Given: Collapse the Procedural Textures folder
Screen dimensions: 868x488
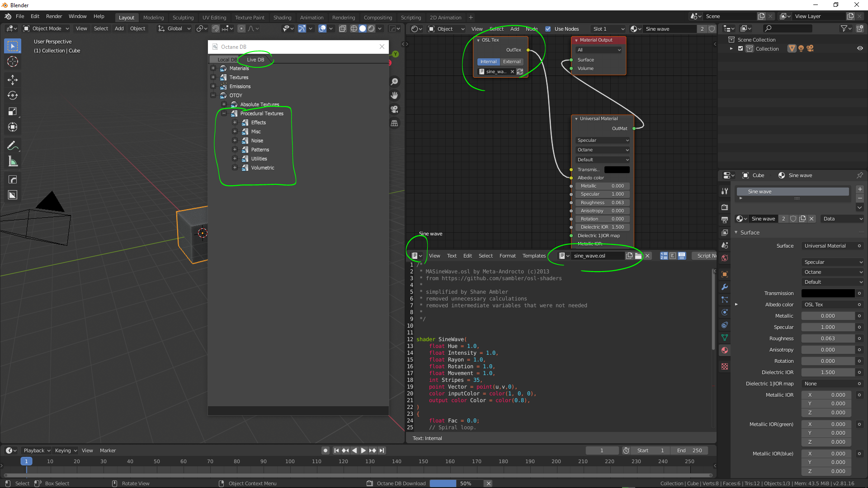Looking at the screenshot, I should pyautogui.click(x=224, y=113).
